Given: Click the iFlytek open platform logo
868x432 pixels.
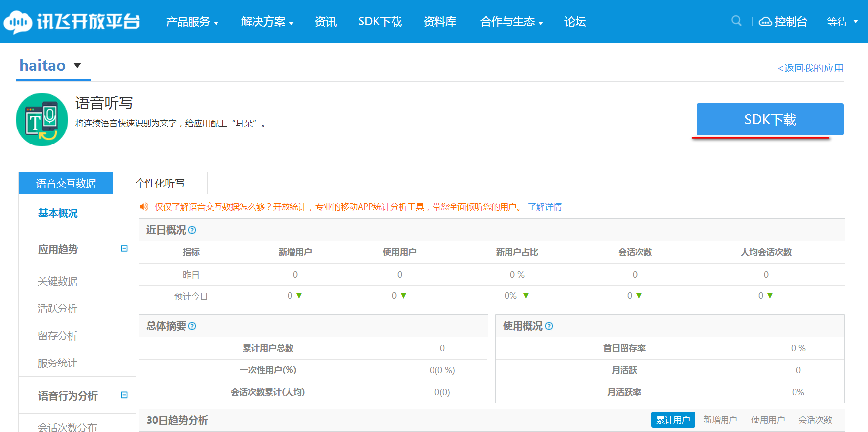Looking at the screenshot, I should 72,22.
